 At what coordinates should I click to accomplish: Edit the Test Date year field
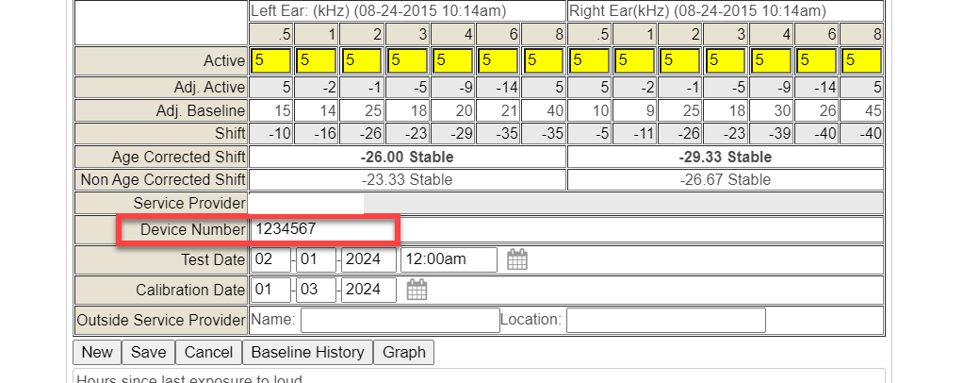[x=368, y=259]
